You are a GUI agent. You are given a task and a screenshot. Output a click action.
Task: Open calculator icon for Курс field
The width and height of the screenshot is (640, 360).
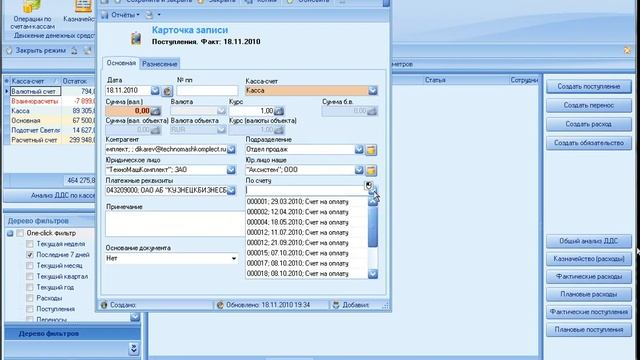[278, 111]
